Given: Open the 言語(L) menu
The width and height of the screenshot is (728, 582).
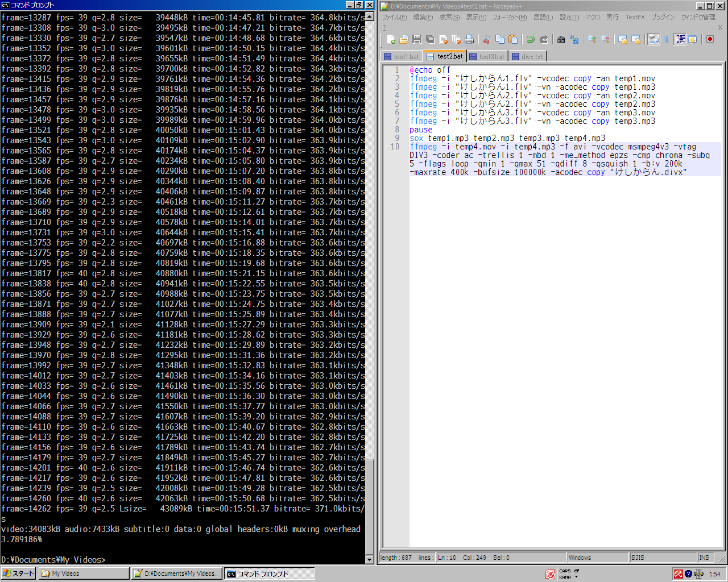Looking at the screenshot, I should (x=543, y=17).
